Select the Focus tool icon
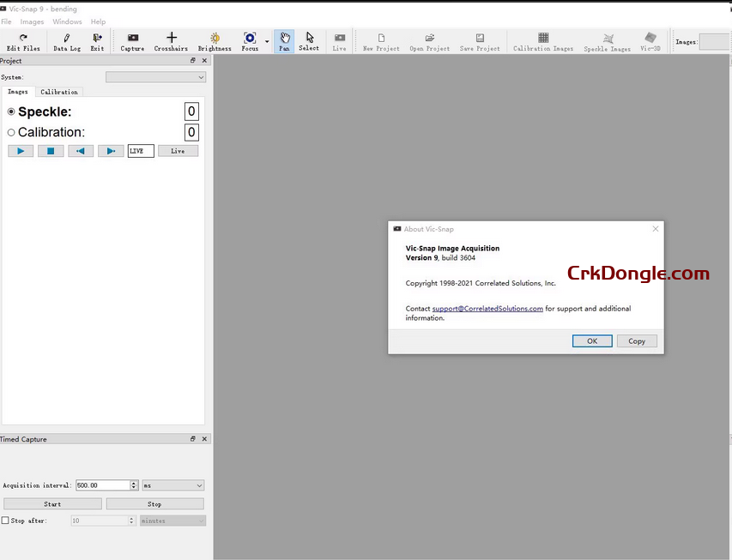 [x=250, y=41]
